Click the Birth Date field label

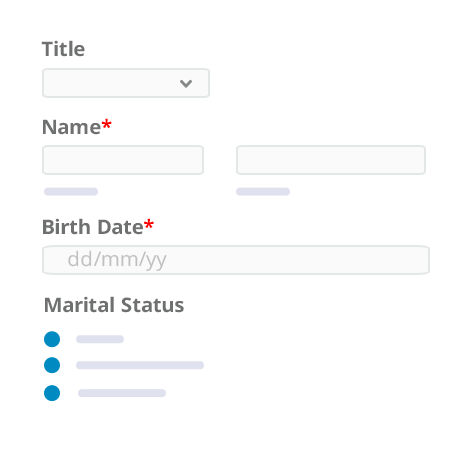(x=93, y=227)
